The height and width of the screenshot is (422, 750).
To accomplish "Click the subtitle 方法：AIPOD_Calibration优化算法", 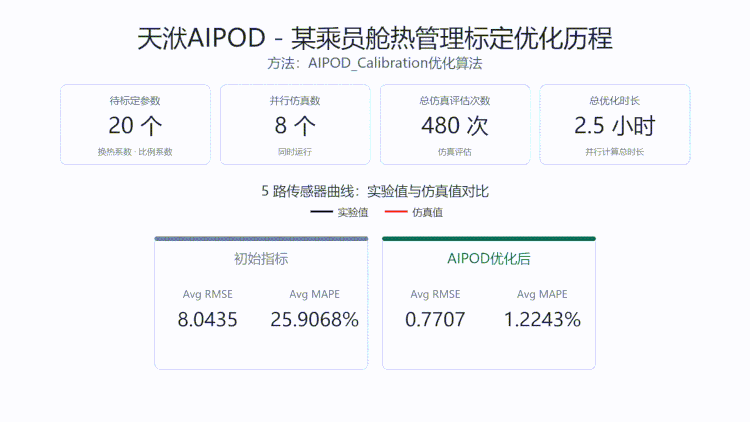I will (x=375, y=63).
